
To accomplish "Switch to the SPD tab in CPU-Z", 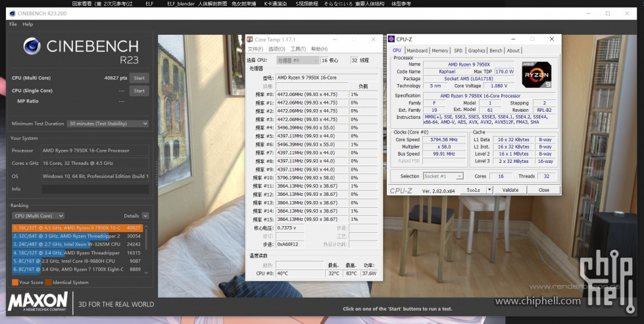I will pos(458,51).
